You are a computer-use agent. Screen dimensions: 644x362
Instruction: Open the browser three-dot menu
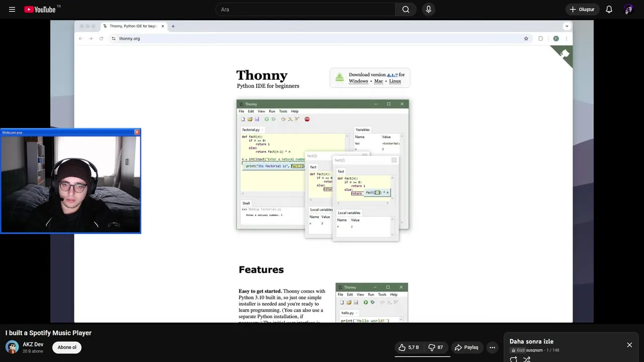(567, 39)
